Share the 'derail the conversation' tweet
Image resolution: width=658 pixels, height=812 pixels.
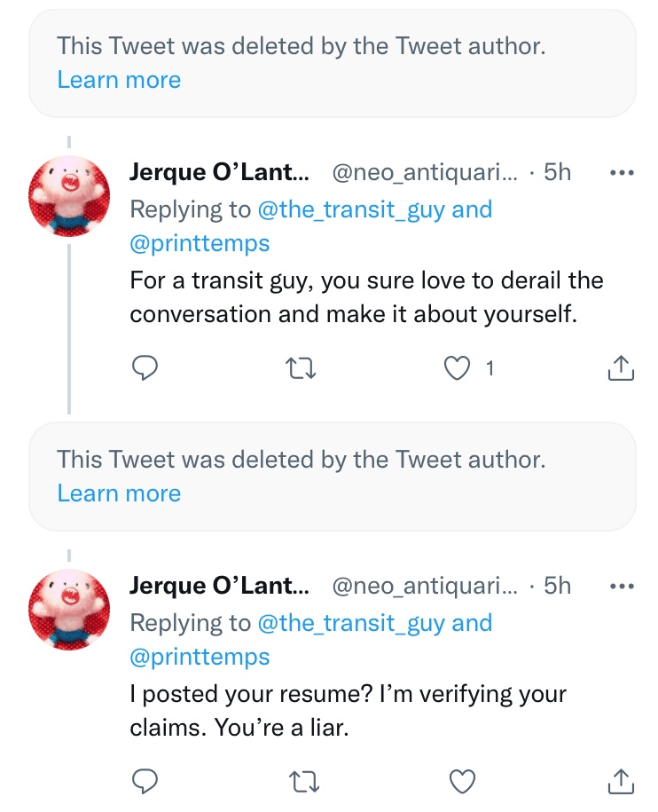point(621,368)
